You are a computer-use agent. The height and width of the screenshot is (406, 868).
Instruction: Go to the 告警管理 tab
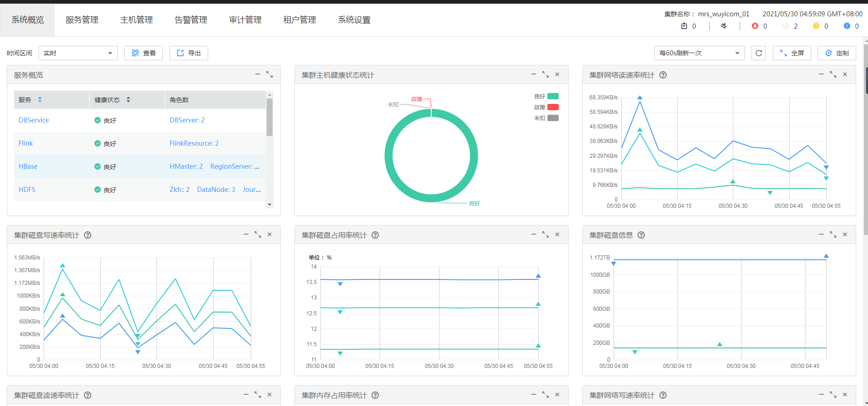pyautogui.click(x=191, y=20)
